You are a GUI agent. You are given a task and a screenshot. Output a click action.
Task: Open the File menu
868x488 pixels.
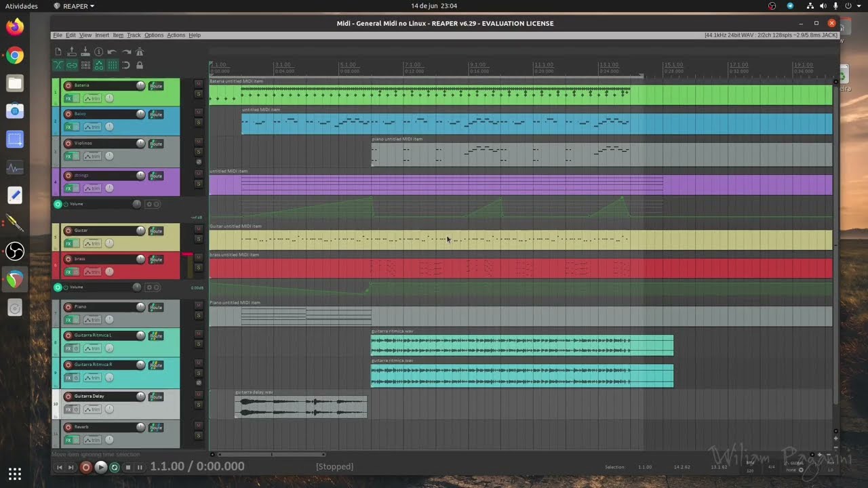[x=58, y=35]
